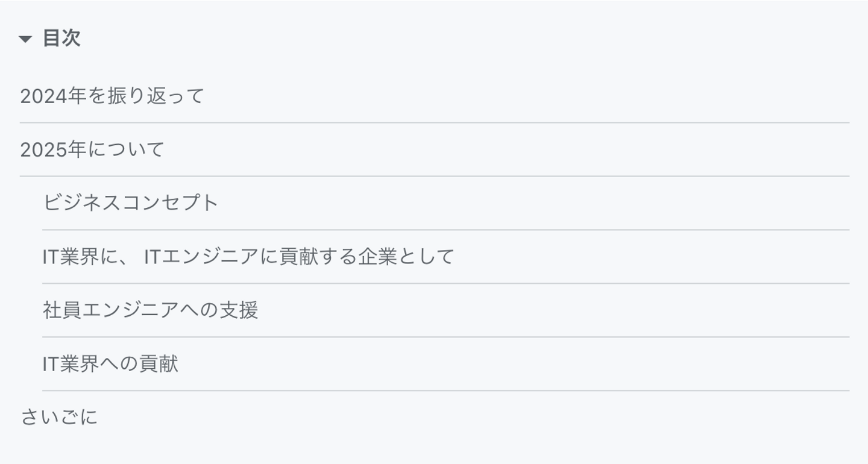Image resolution: width=868 pixels, height=464 pixels.
Task: Open the entry mentioning ITエンジニア and 企業
Action: coord(248,257)
